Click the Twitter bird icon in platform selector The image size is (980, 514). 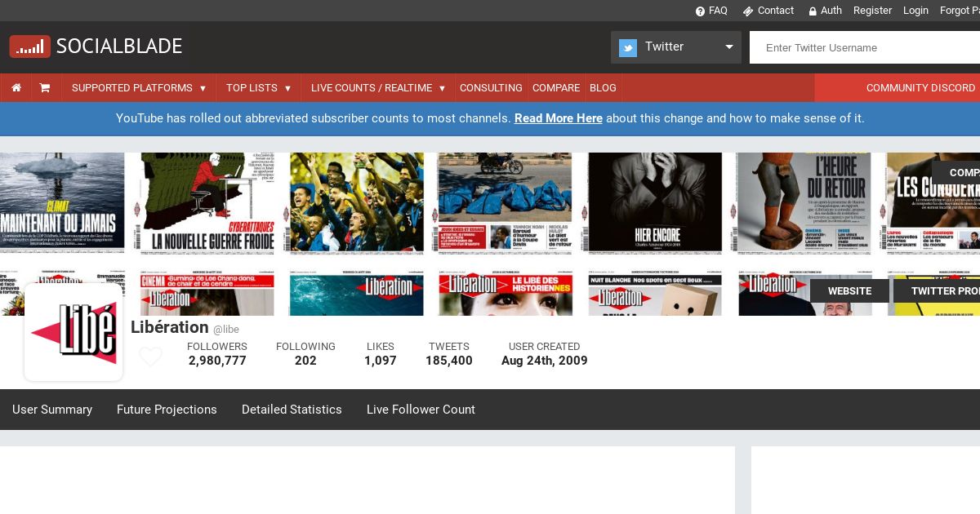[628, 47]
